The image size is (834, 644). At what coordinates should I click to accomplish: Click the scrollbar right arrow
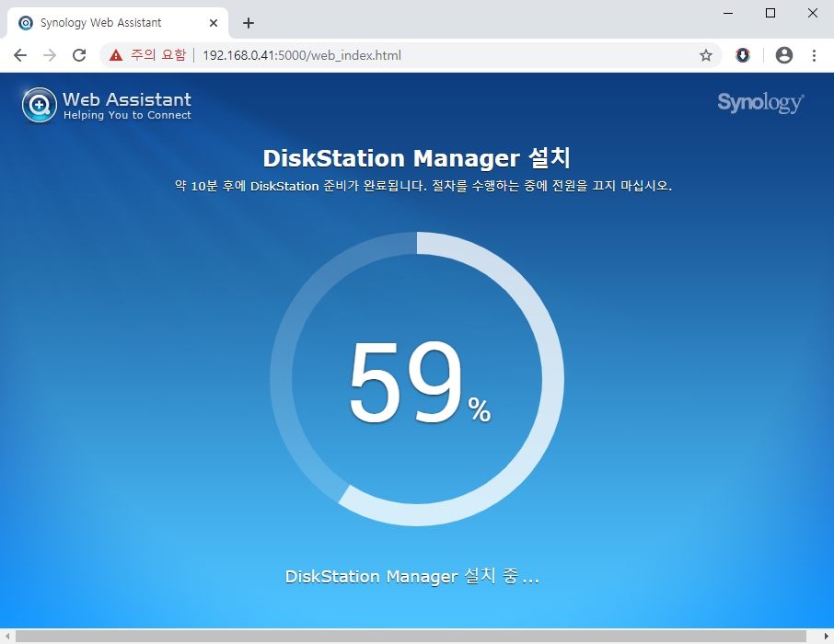[x=826, y=636]
